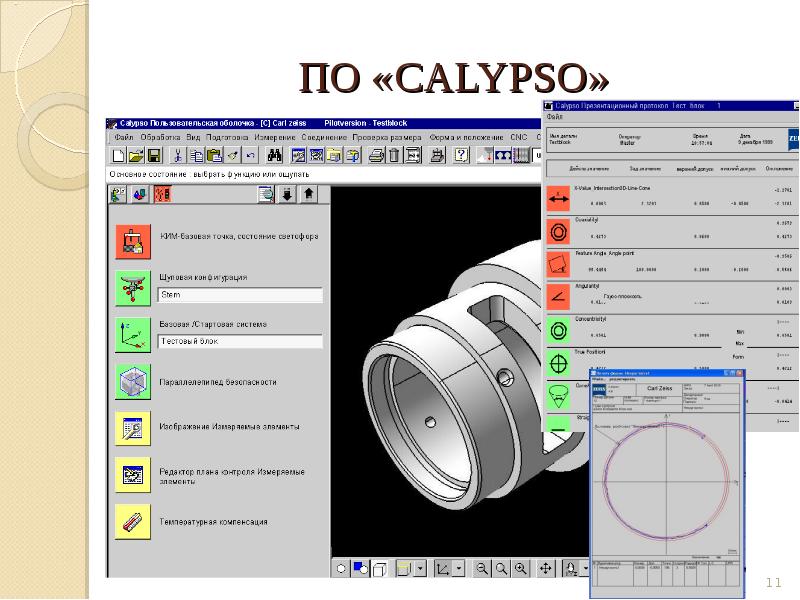This screenshot has height=600, width=800.
Task: Toggle the blue square shapes display button
Action: (x=362, y=568)
